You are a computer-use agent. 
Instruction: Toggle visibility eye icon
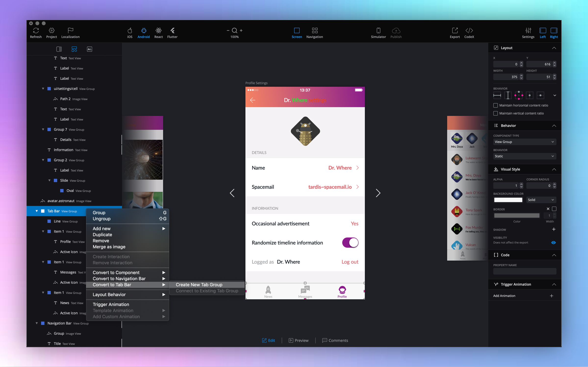[x=553, y=242]
